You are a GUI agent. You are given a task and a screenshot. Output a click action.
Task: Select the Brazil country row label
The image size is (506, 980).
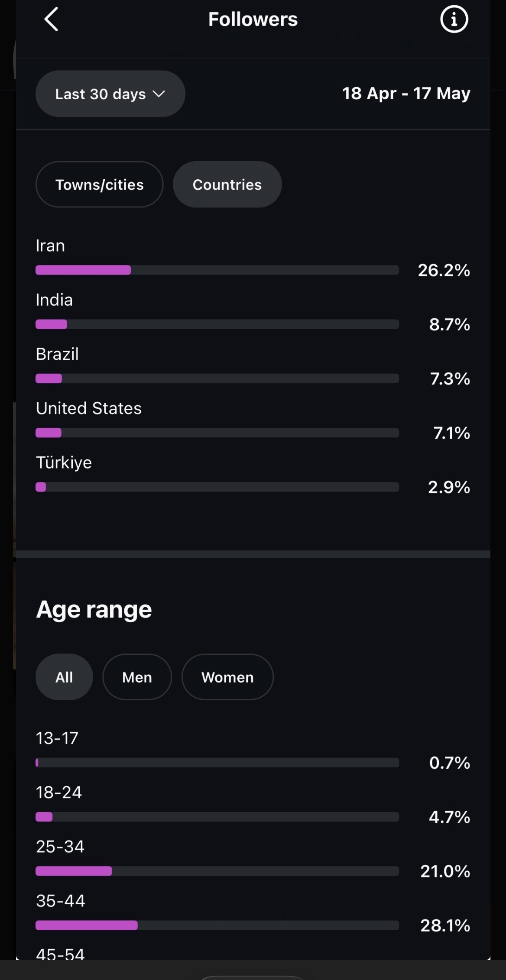click(57, 354)
